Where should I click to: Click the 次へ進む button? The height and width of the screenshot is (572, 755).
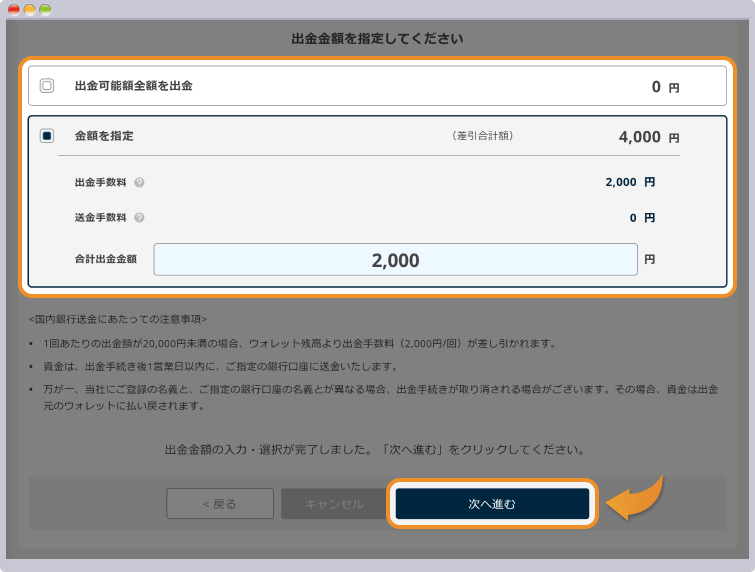point(492,504)
